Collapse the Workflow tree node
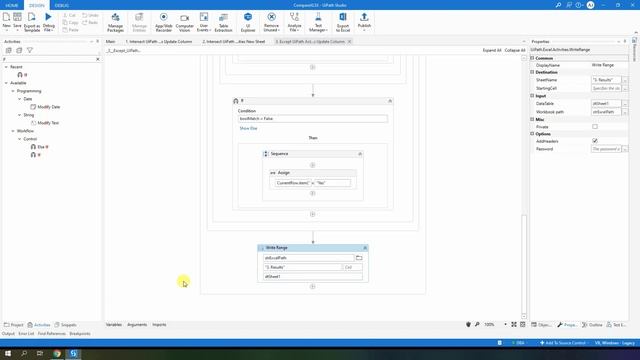Image resolution: width=640 pixels, height=360 pixels. tap(13, 131)
